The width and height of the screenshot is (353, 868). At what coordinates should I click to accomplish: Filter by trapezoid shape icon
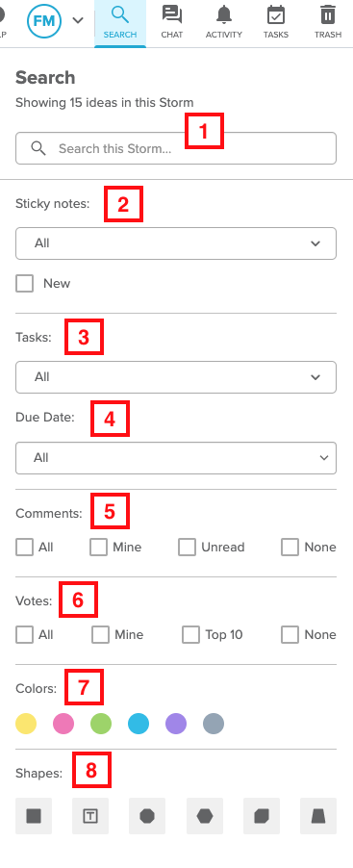(318, 816)
